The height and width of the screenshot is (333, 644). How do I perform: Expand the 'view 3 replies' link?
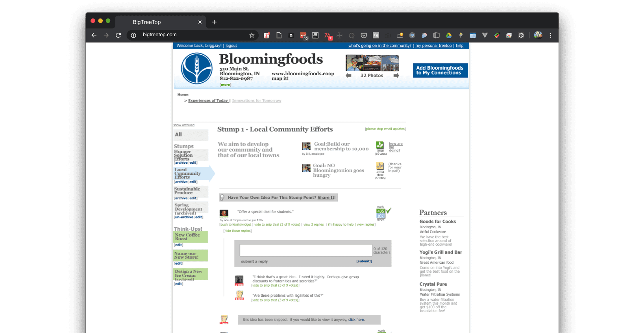[313, 224]
